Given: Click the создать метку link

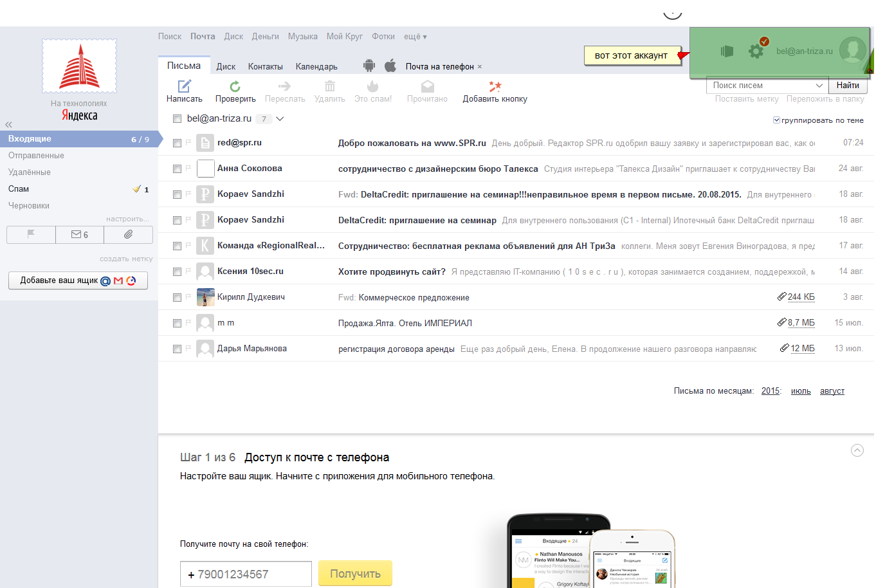Looking at the screenshot, I should [126, 259].
